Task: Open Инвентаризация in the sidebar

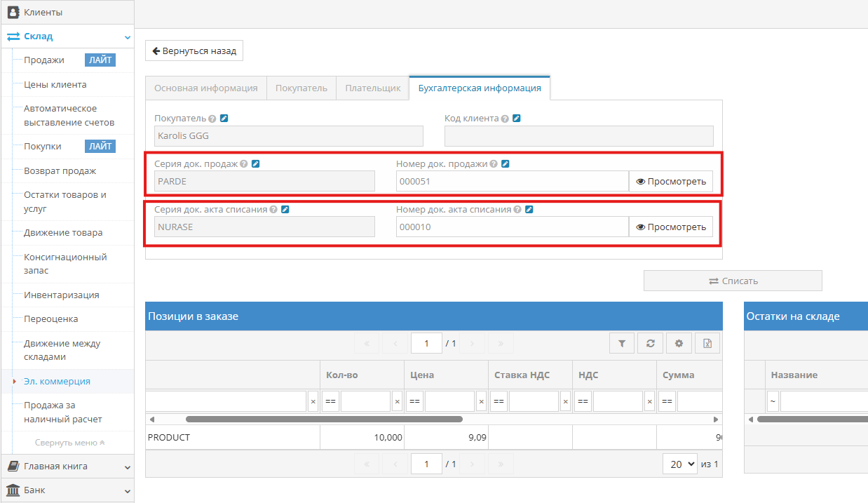Action: (62, 295)
